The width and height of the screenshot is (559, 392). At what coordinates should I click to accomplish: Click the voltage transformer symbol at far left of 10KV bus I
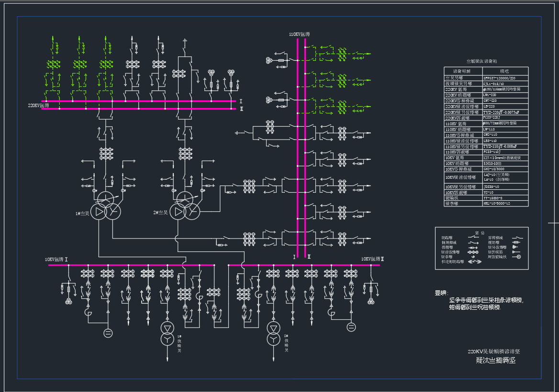tap(68, 301)
